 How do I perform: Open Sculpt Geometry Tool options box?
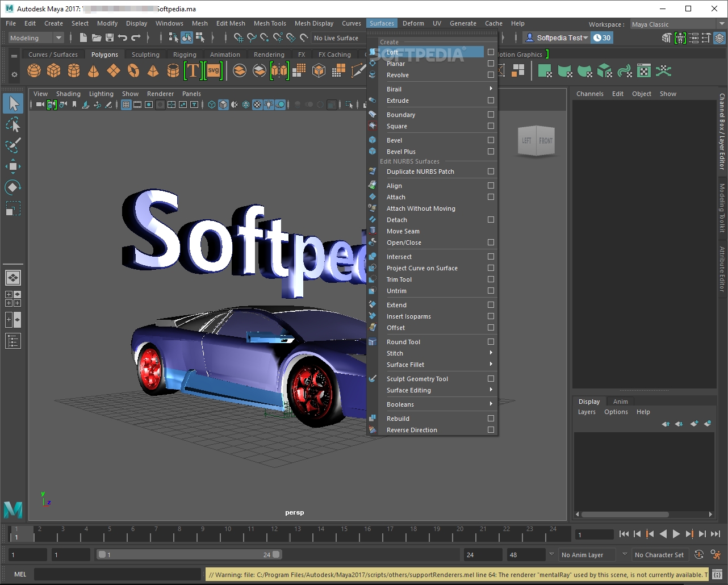coord(491,379)
